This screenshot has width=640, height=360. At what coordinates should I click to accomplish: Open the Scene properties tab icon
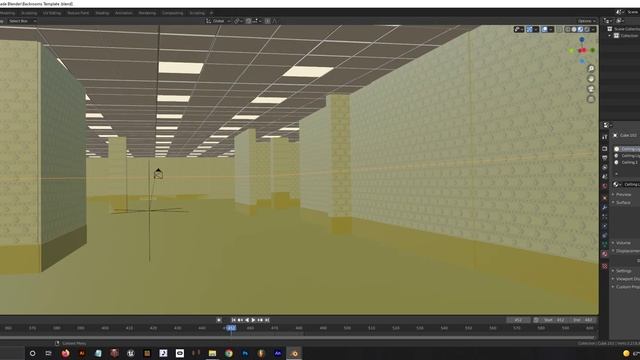pyautogui.click(x=604, y=177)
